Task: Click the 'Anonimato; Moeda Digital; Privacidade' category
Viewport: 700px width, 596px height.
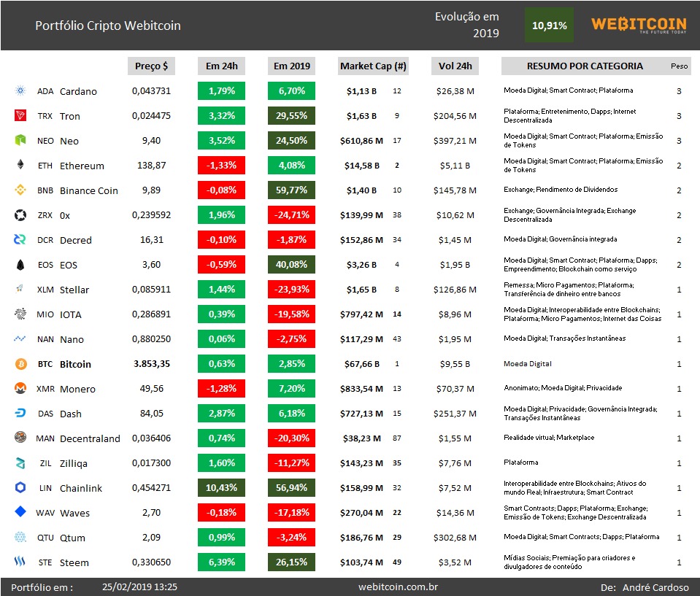Action: [563, 387]
